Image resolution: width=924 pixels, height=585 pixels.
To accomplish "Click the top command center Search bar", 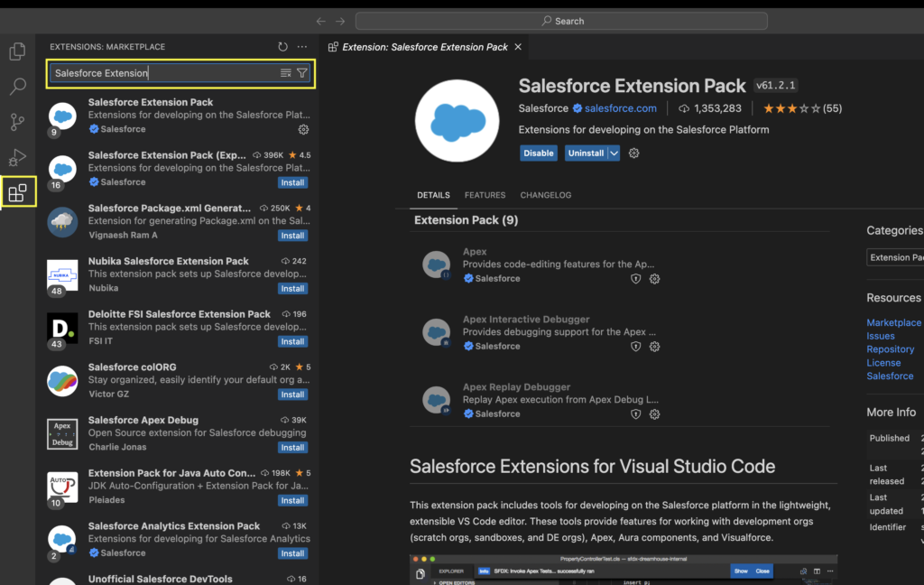I will pos(561,22).
